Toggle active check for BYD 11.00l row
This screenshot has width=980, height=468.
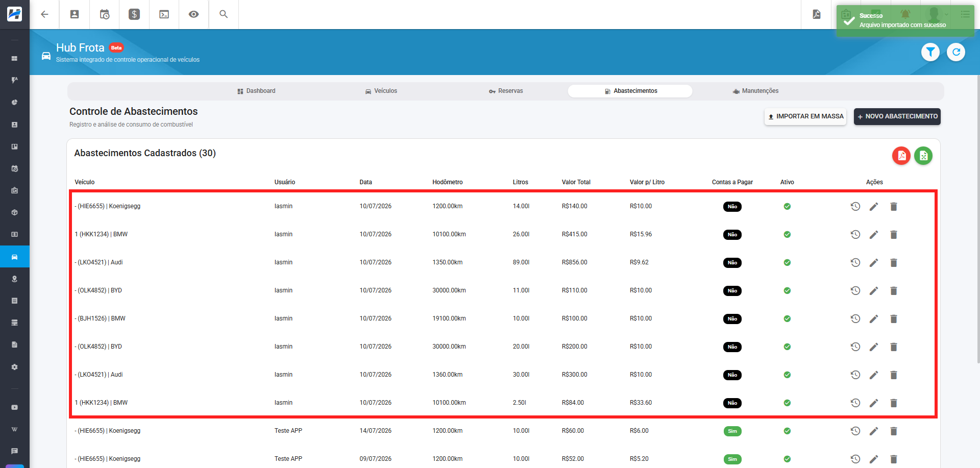[x=787, y=290]
